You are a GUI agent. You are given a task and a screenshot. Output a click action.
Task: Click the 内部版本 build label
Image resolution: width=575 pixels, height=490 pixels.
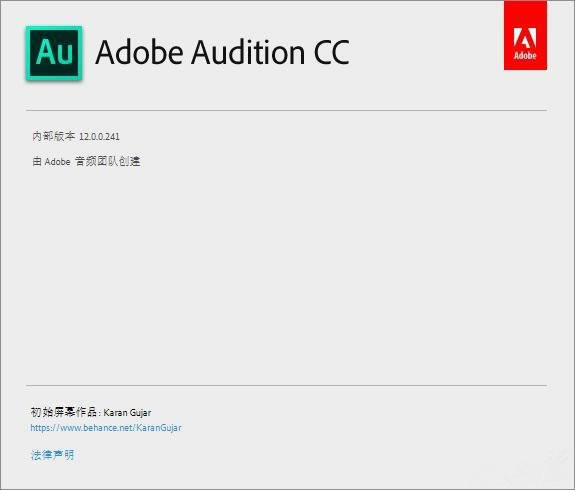pos(54,136)
